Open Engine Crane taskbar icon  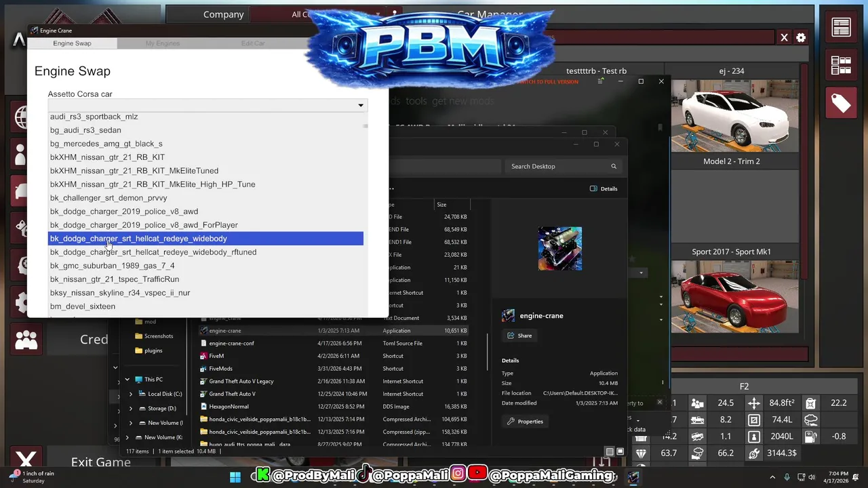[633, 477]
